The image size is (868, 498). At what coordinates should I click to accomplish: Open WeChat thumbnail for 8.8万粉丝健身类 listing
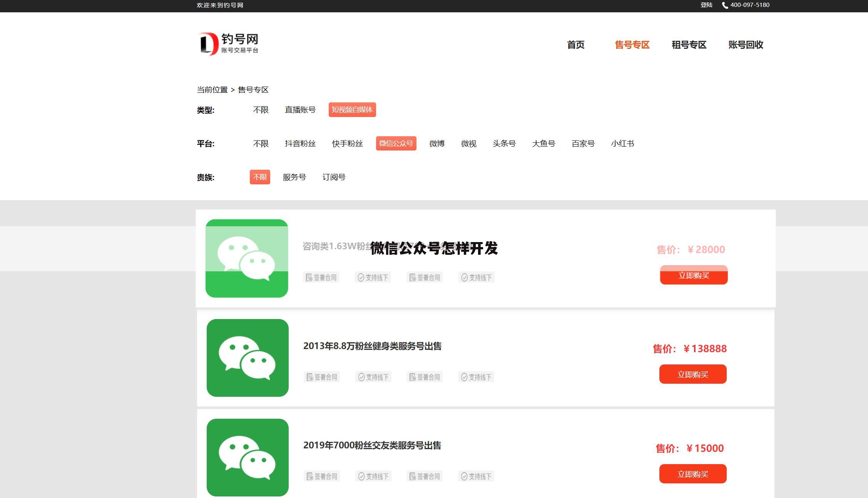(248, 358)
